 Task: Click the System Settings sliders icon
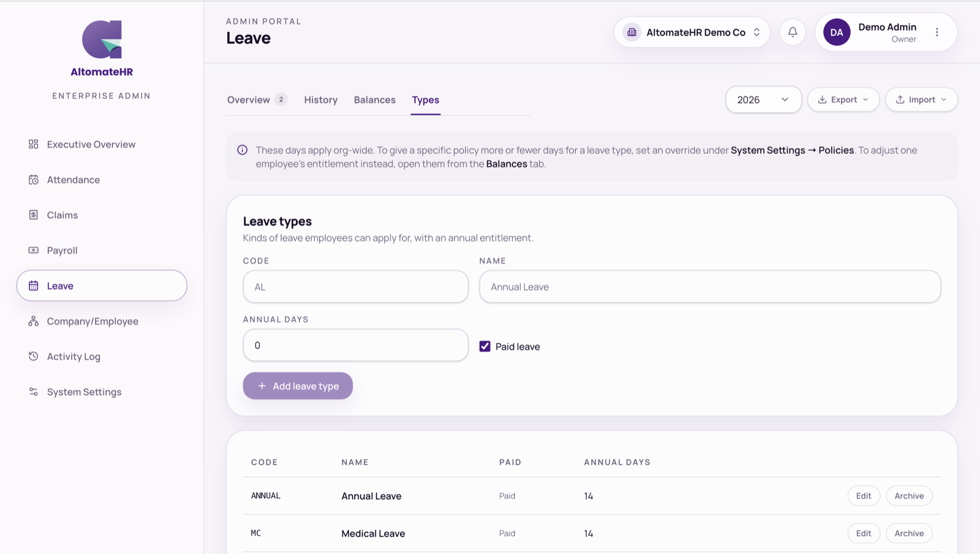tap(34, 392)
